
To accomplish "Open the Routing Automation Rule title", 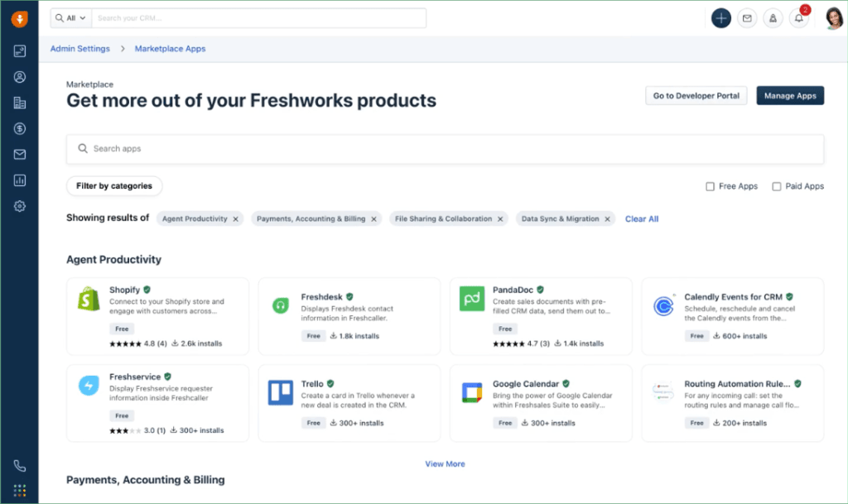I will [x=737, y=384].
